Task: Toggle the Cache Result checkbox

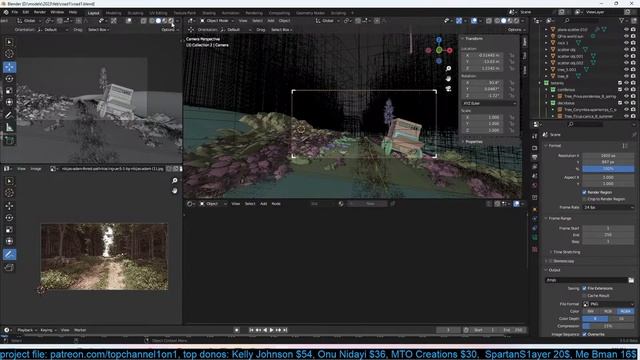Action: (x=584, y=296)
